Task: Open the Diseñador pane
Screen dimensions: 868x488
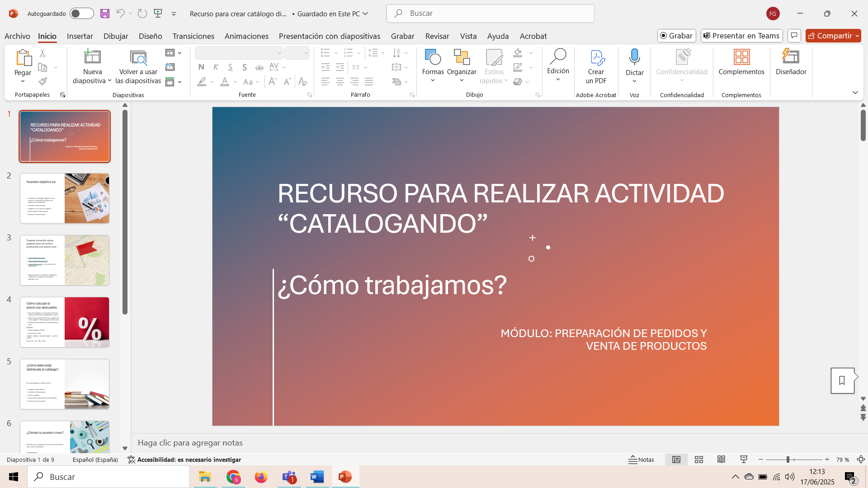Action: tap(791, 61)
